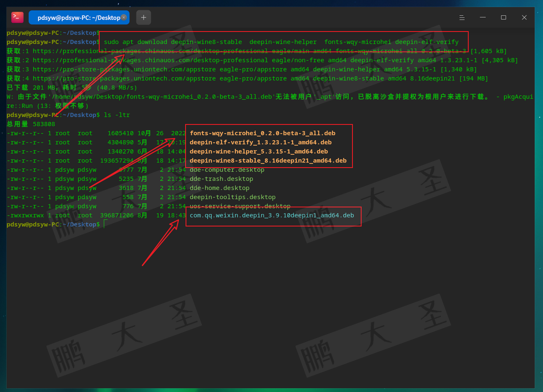Click the com.qq.weixin.deepin .deb filename

[x=271, y=215]
